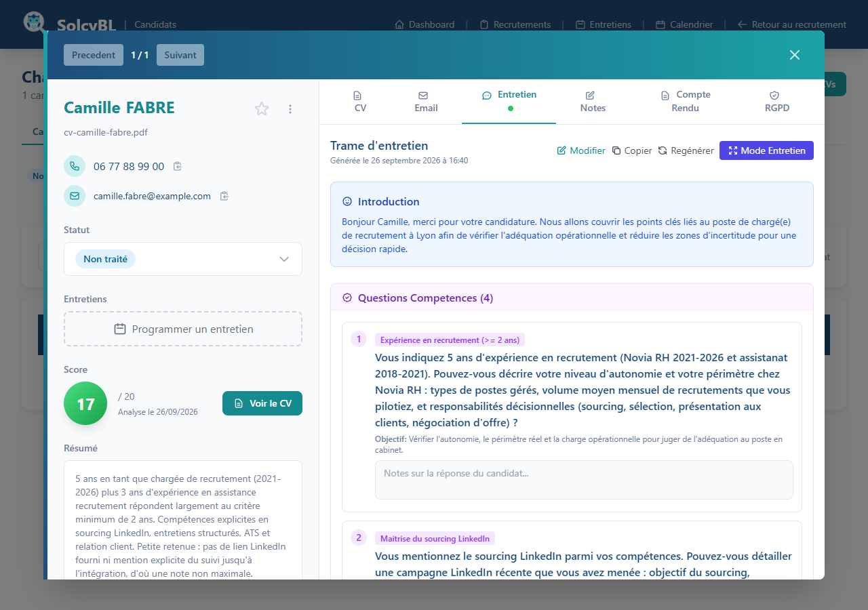Copy the email camille.fabre@example.com
868x610 pixels.
(224, 196)
